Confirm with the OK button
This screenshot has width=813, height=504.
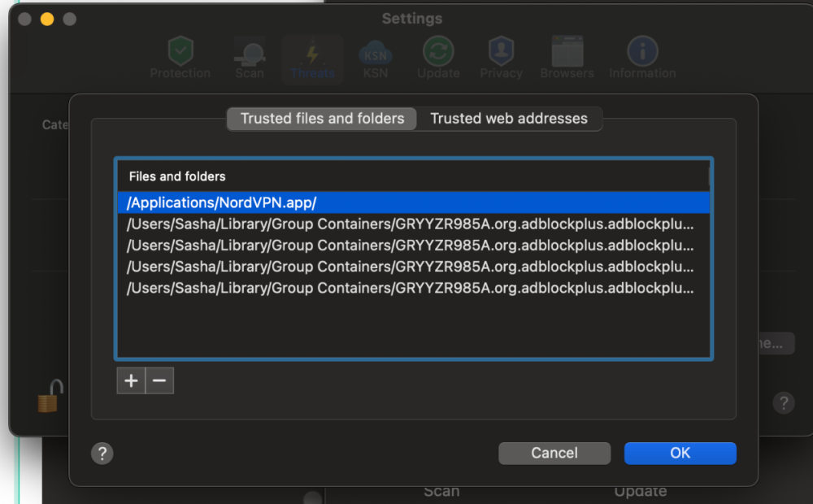[x=680, y=453]
